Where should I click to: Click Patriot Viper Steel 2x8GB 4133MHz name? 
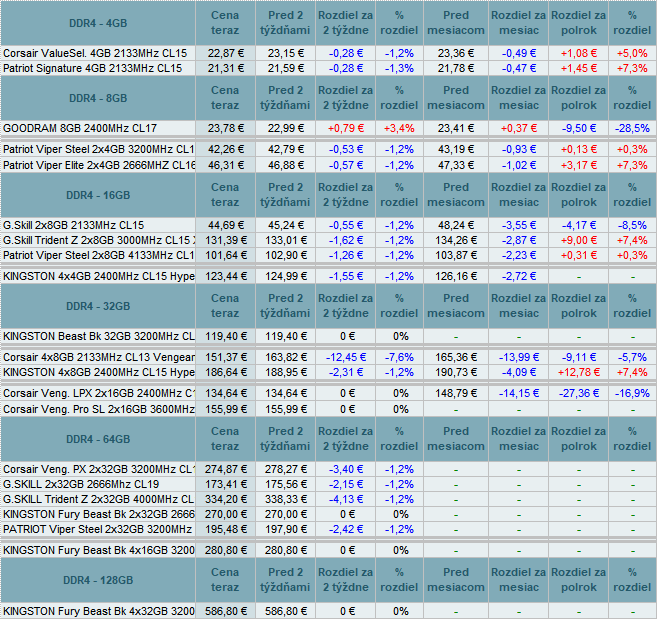98,255
